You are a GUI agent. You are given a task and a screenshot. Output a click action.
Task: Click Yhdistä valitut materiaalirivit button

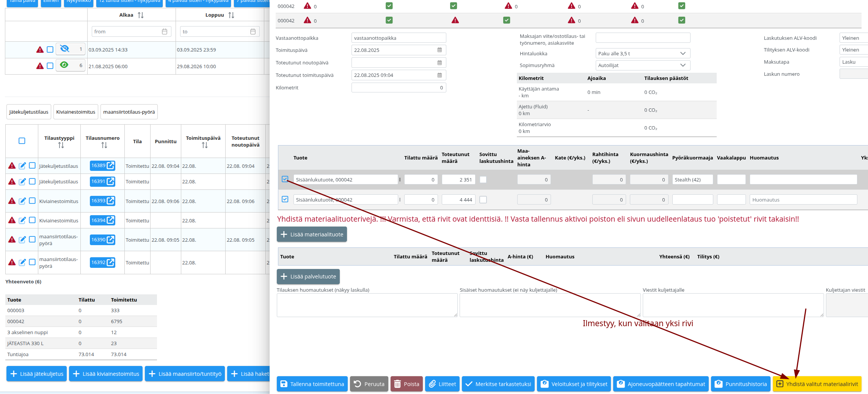(817, 384)
